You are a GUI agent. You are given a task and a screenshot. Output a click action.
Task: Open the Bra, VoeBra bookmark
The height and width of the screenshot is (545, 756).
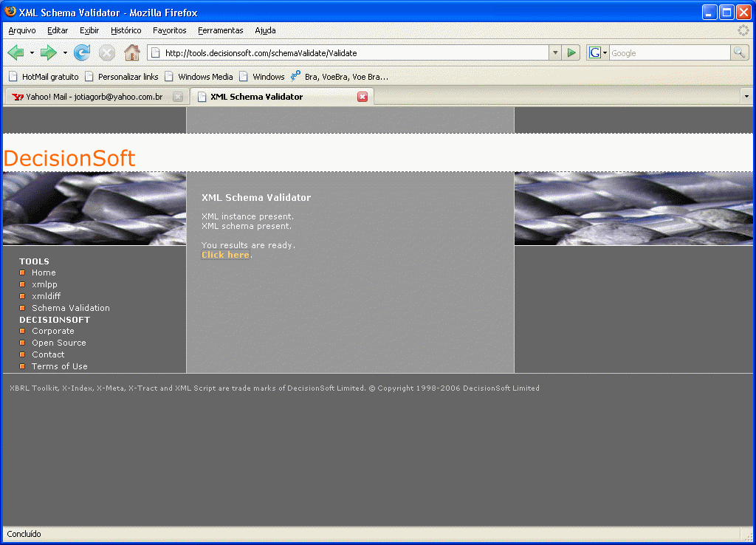pyautogui.click(x=340, y=77)
